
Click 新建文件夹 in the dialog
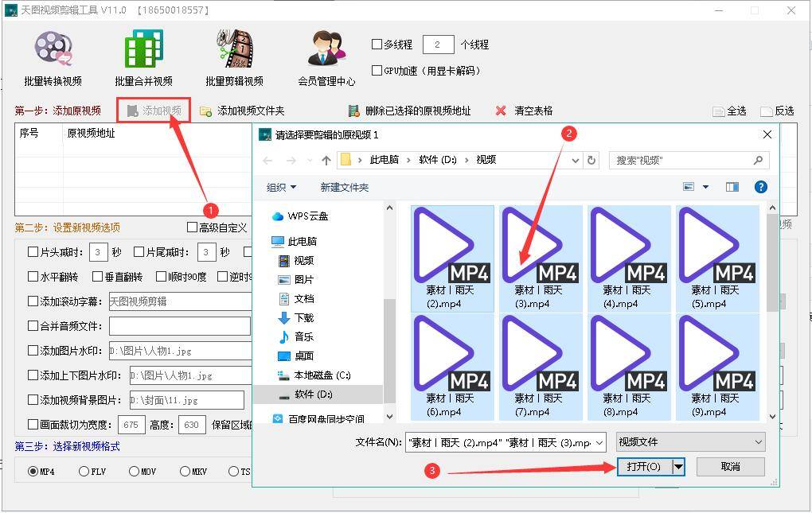tap(345, 187)
